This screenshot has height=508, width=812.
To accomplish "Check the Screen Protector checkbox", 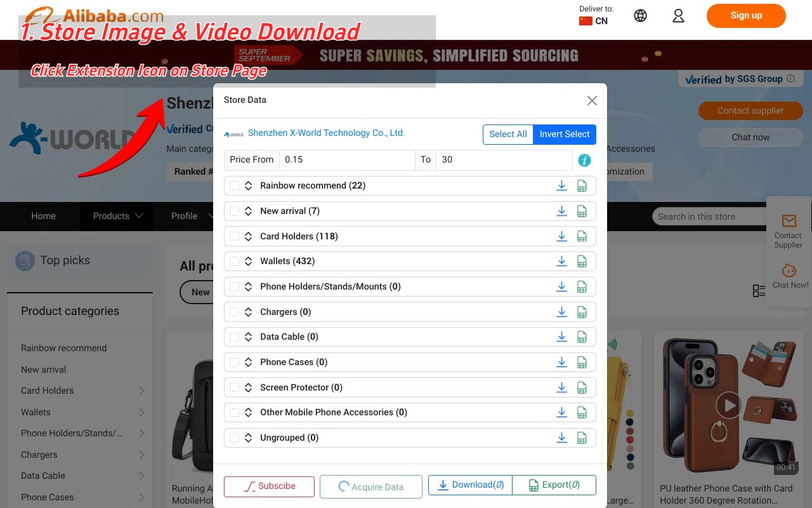I will (234, 387).
